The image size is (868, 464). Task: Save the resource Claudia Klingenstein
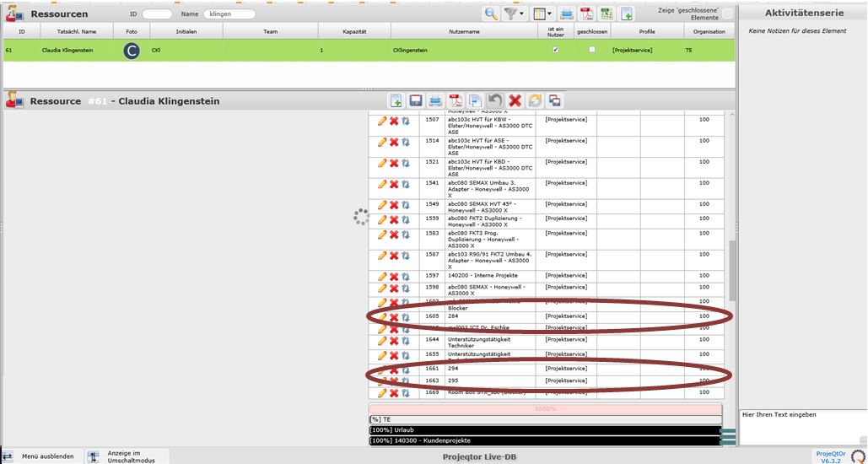click(x=416, y=101)
